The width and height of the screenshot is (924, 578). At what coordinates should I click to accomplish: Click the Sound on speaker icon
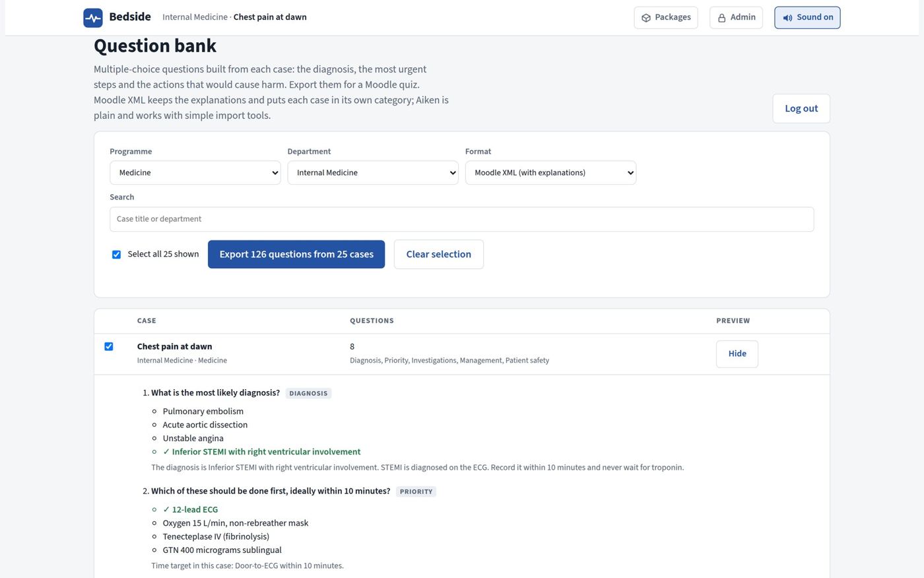787,18
